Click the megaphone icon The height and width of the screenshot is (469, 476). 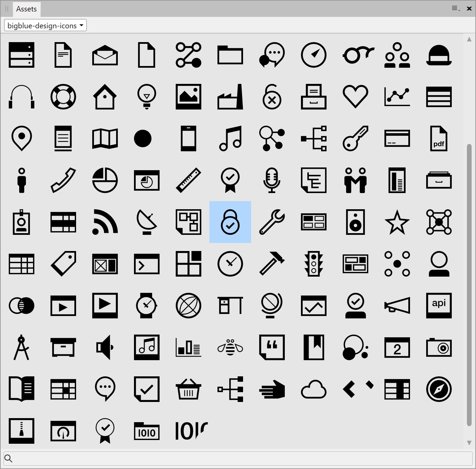point(397,306)
